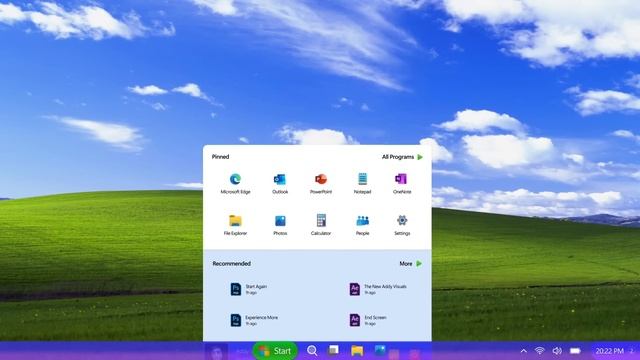
Task: Open the volume speaker tray icon
Action: click(x=557, y=351)
